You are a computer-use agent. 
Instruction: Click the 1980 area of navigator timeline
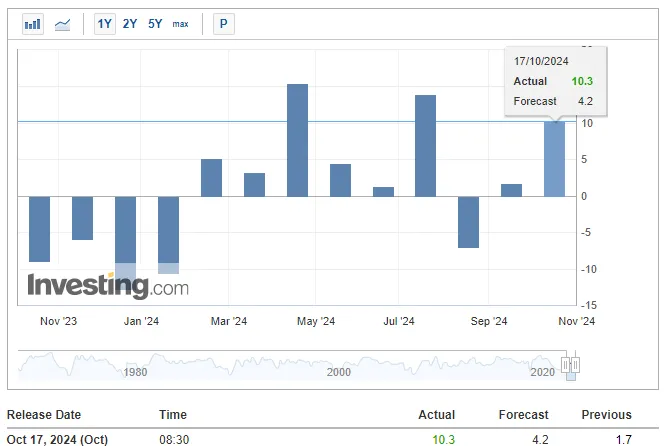136,372
